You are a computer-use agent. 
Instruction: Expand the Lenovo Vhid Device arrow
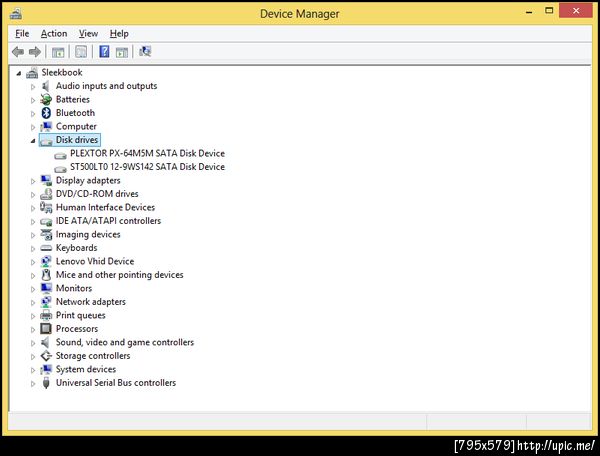pos(33,262)
